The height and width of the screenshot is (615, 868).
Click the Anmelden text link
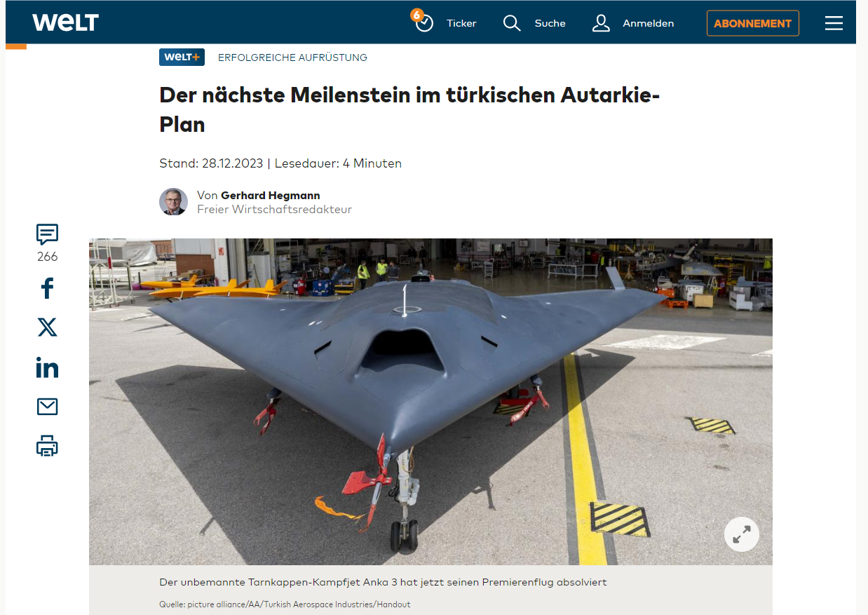coord(648,23)
